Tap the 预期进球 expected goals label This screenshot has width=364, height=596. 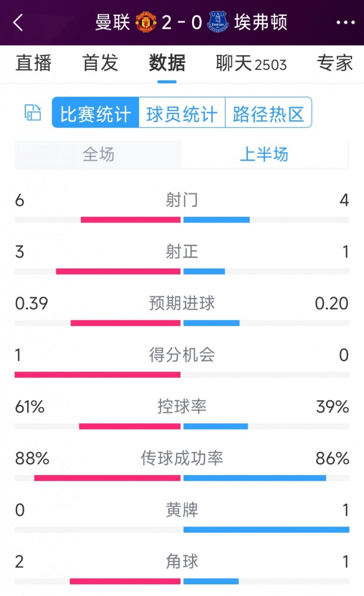click(x=182, y=303)
